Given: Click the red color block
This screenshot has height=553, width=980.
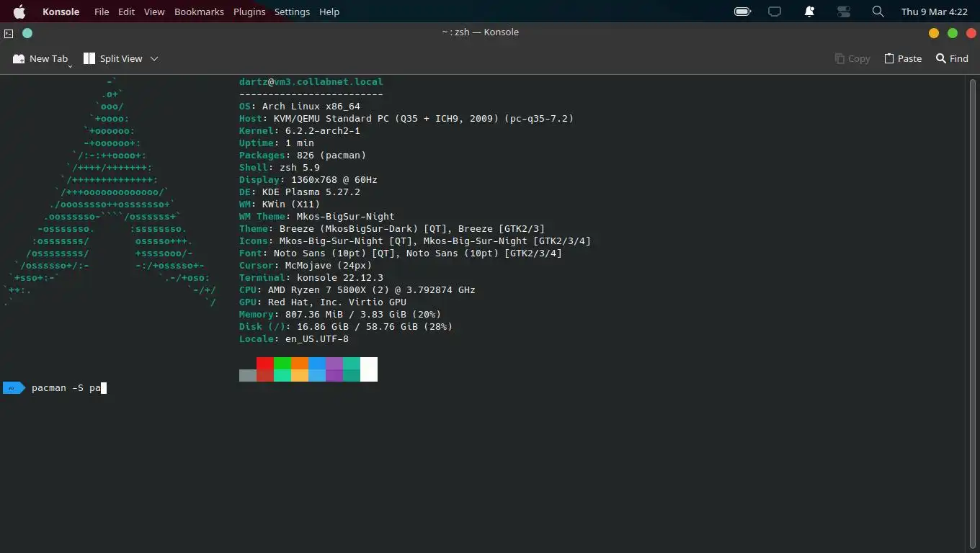Looking at the screenshot, I should coord(265,363).
